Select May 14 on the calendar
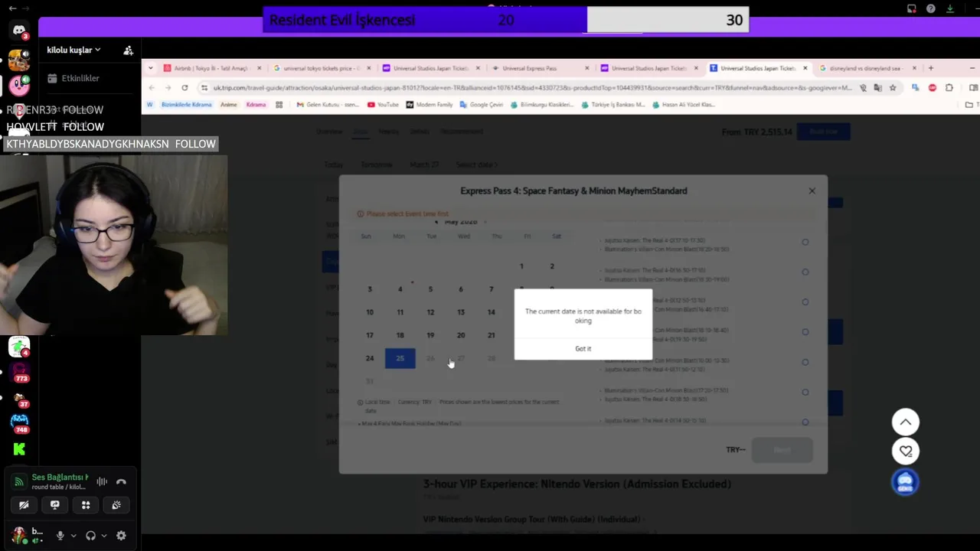 click(x=491, y=312)
